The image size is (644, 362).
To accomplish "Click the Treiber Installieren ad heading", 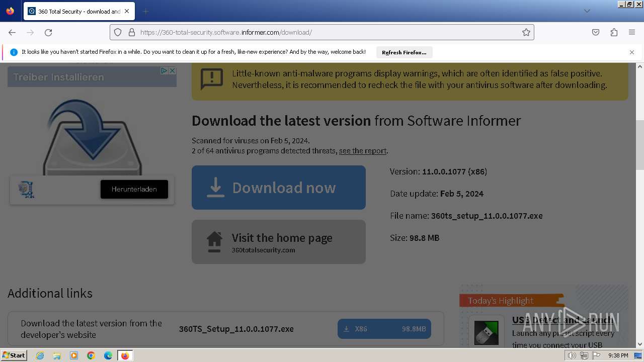I will pos(58,77).
